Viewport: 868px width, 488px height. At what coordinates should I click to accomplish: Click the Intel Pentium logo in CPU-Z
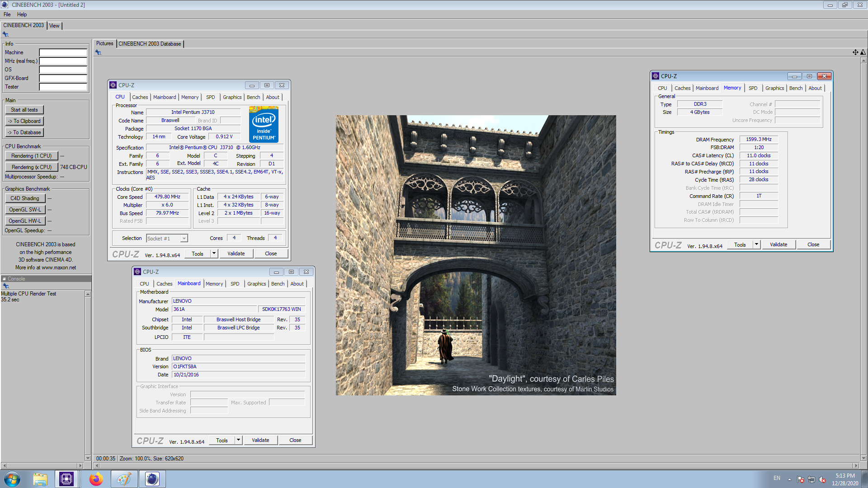click(x=264, y=125)
